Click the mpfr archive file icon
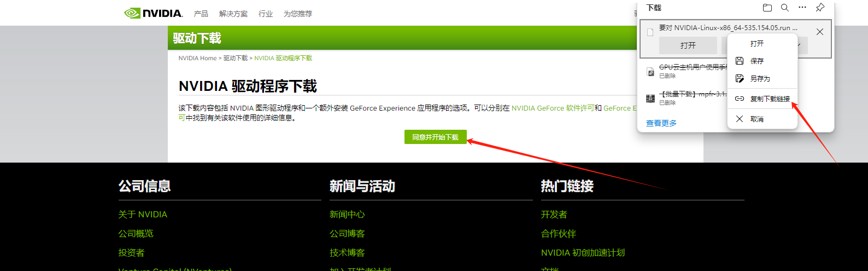The width and height of the screenshot is (868, 271). click(x=650, y=99)
